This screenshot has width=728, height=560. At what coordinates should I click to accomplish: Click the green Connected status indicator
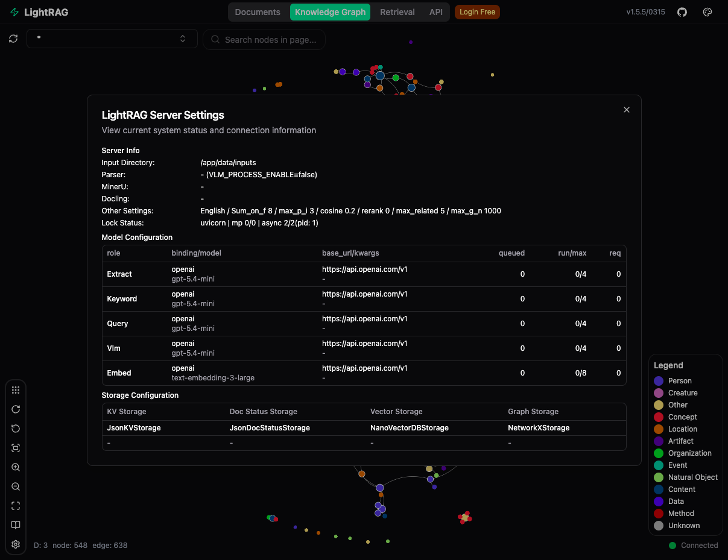673,546
